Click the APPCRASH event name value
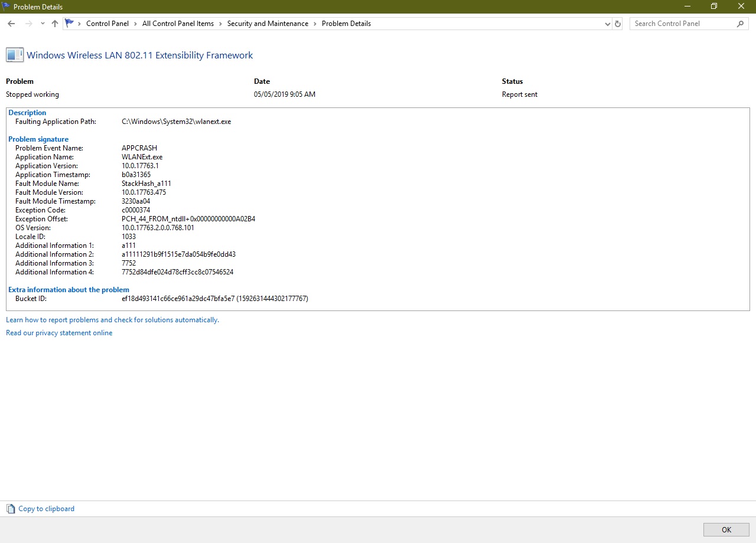The image size is (756, 543). (139, 148)
